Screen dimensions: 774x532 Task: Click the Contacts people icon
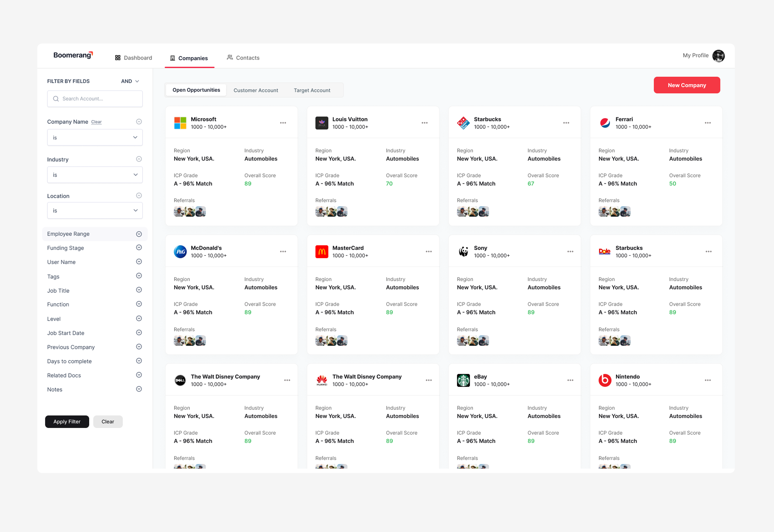click(230, 57)
